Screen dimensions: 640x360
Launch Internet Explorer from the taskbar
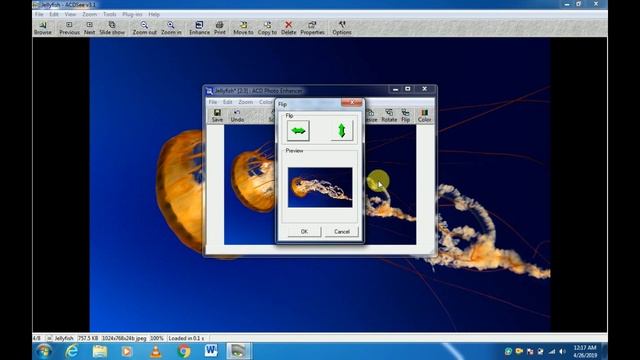(72, 351)
